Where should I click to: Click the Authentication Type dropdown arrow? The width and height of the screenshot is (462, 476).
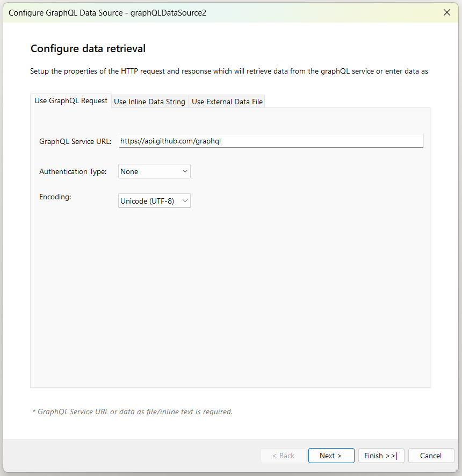click(x=185, y=171)
